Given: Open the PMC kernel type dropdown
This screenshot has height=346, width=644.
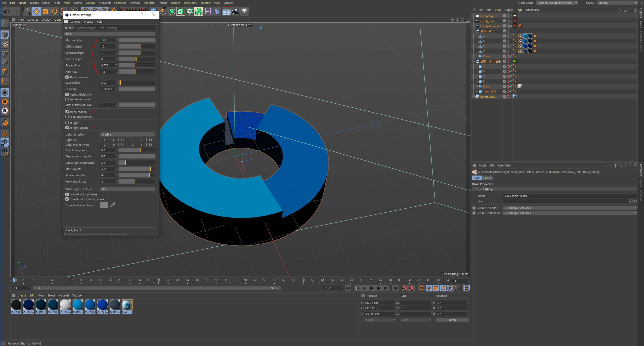Looking at the screenshot, I should pos(110,34).
